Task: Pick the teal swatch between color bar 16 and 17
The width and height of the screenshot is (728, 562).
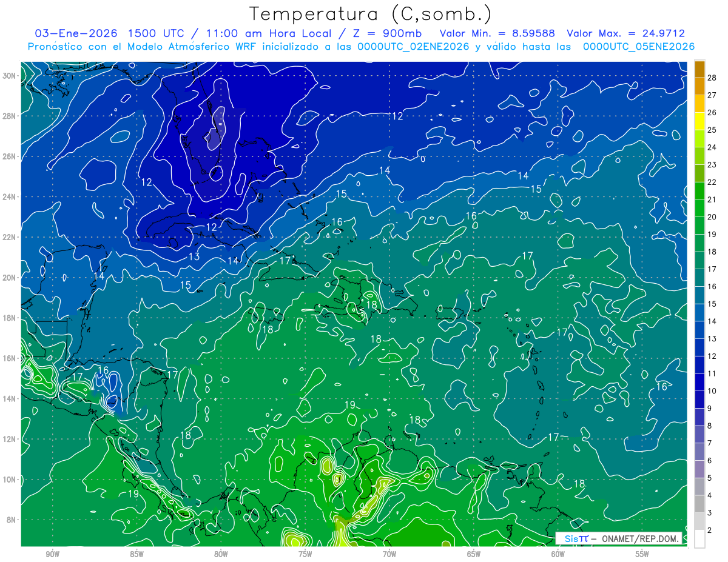Action: (699, 278)
